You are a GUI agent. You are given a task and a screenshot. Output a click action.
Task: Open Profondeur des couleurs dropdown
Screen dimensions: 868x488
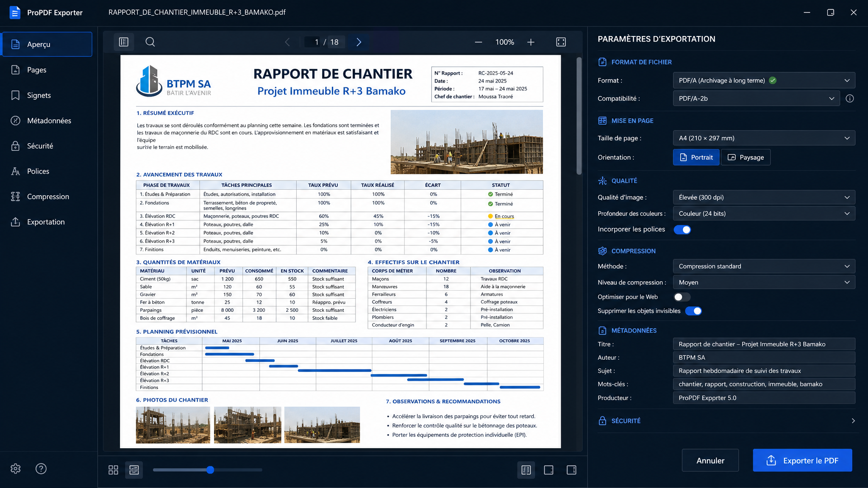coord(764,213)
